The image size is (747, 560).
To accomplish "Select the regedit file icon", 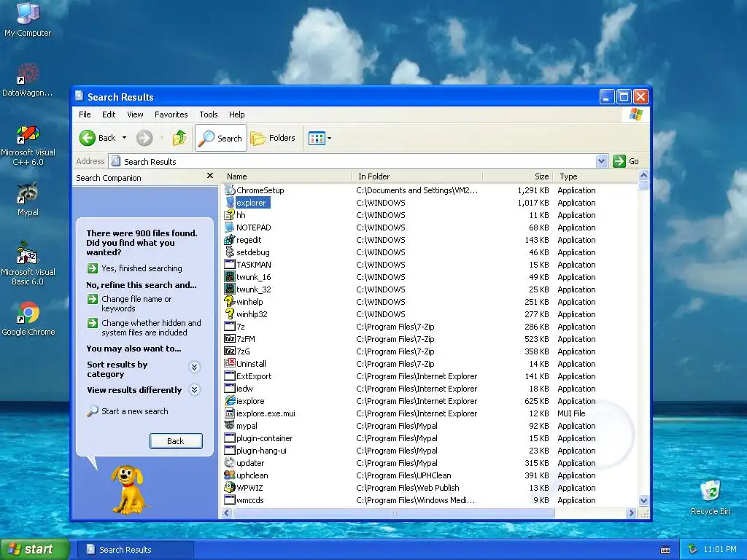I will point(230,239).
